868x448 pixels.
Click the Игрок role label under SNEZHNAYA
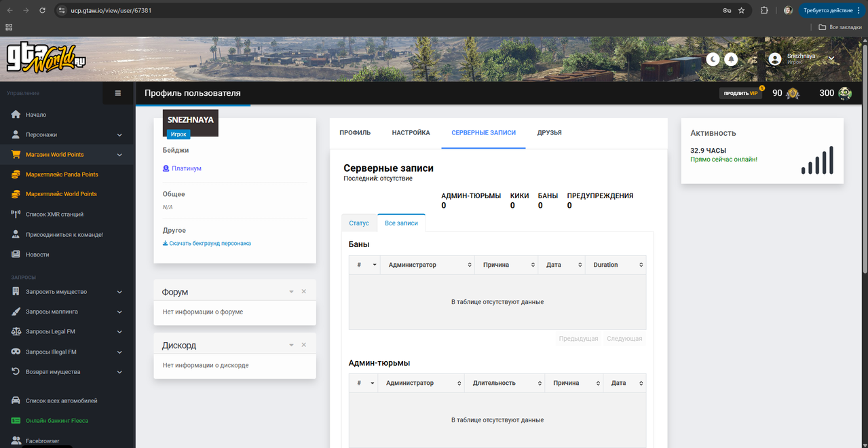point(178,134)
